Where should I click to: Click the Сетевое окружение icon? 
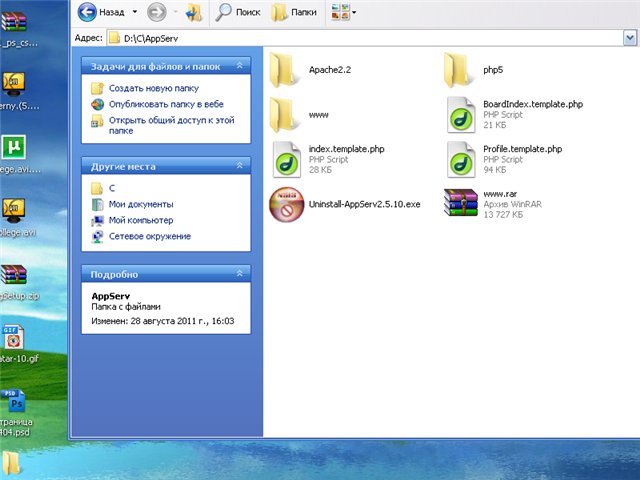point(97,236)
